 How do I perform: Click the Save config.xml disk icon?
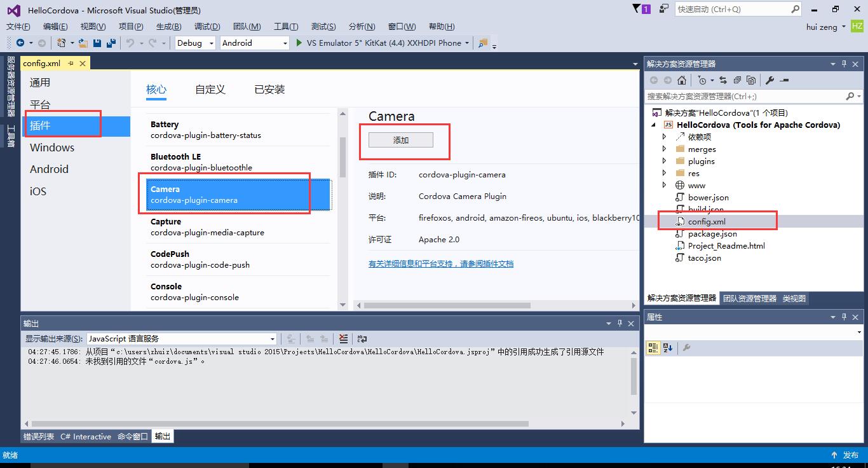(97, 43)
